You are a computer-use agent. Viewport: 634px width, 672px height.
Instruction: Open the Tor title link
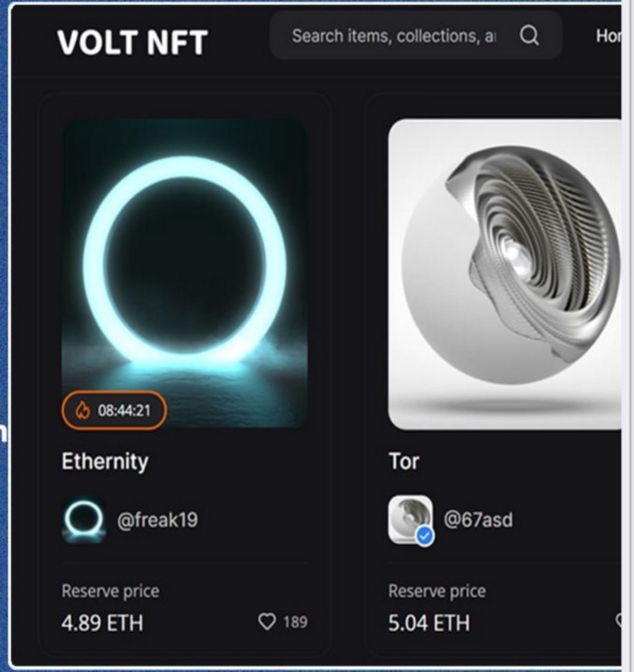pos(404,461)
